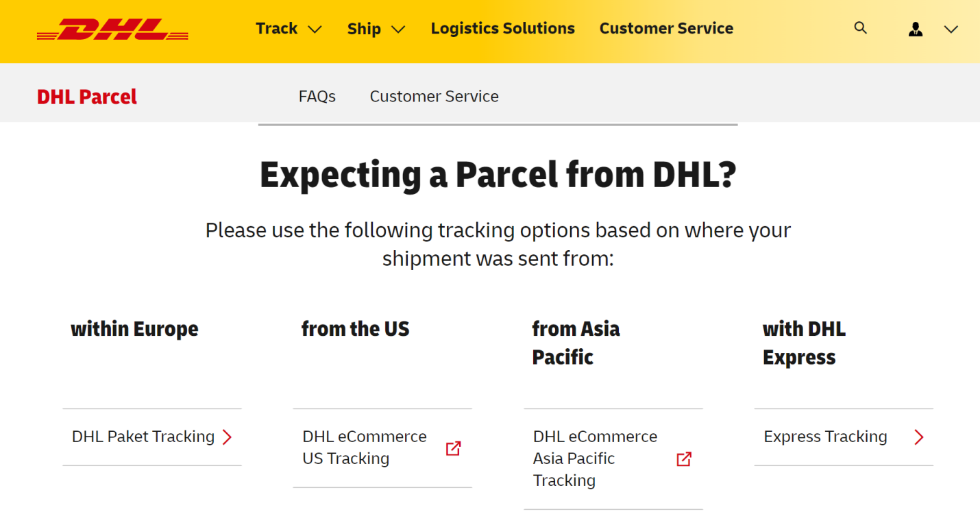Select Customer Service in yellow header

[666, 29]
